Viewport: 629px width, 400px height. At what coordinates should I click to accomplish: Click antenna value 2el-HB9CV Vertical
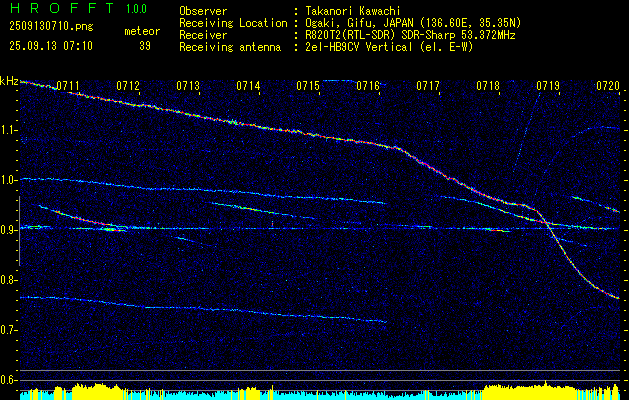tap(359, 47)
